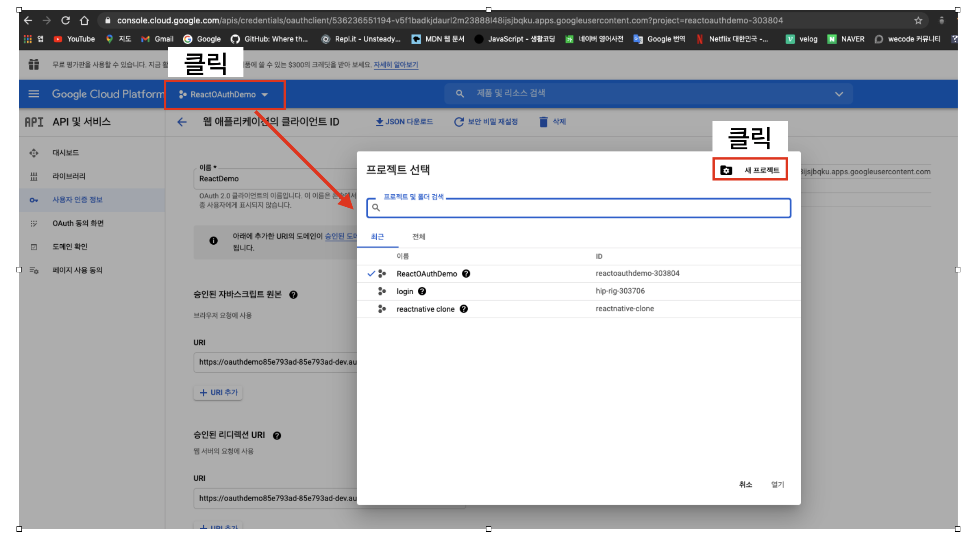Open the Netflix bookmark
This screenshot has height=550, width=980.
[x=732, y=39]
